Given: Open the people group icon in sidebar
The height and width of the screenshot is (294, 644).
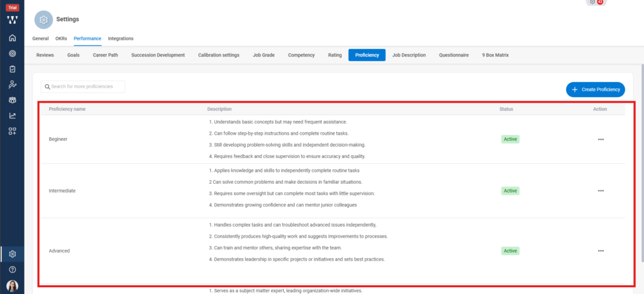Looking at the screenshot, I should [13, 100].
